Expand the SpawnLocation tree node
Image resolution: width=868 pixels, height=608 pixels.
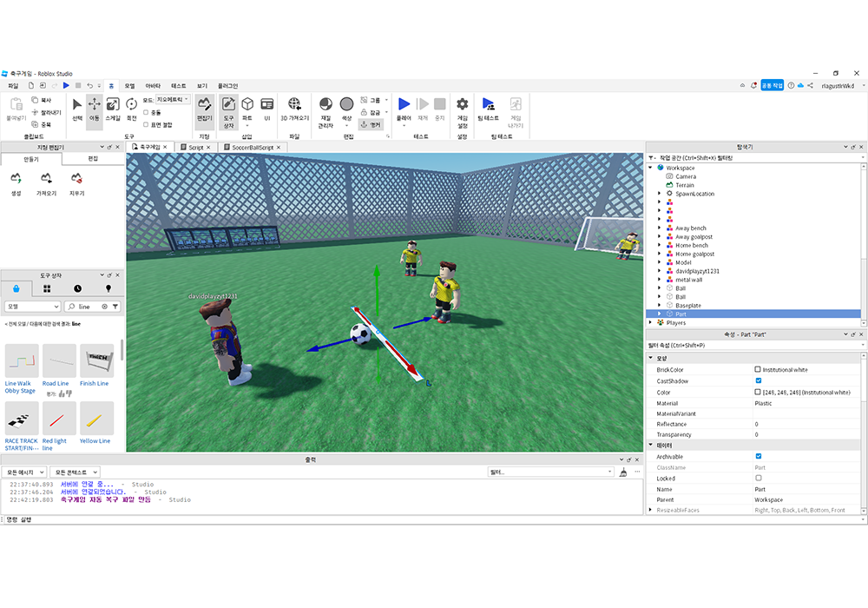pyautogui.click(x=660, y=194)
